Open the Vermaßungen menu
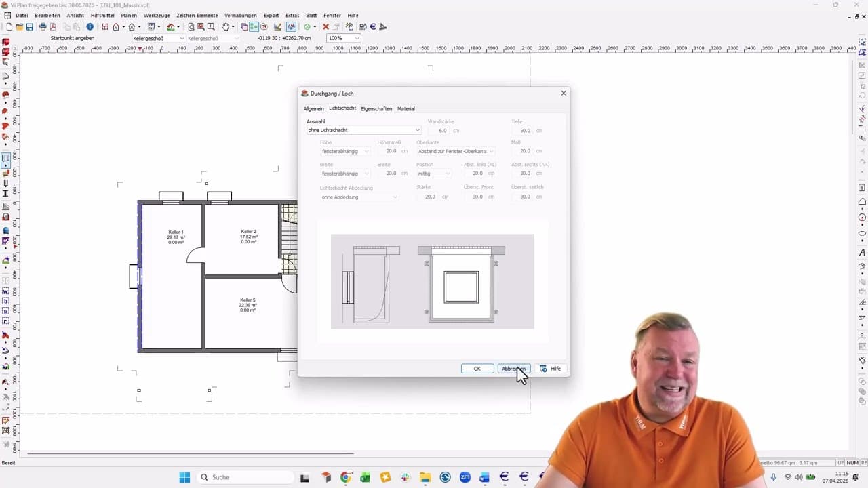868x488 pixels. 241,15
